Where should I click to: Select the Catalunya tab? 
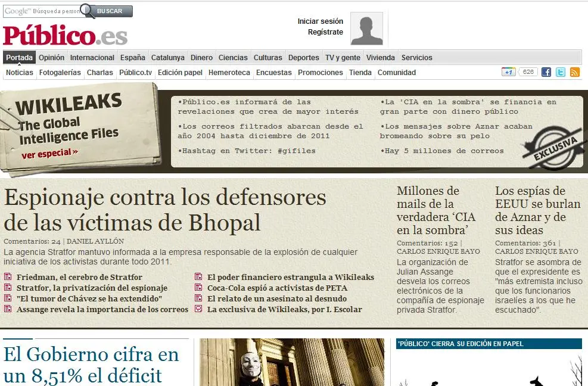coord(167,57)
